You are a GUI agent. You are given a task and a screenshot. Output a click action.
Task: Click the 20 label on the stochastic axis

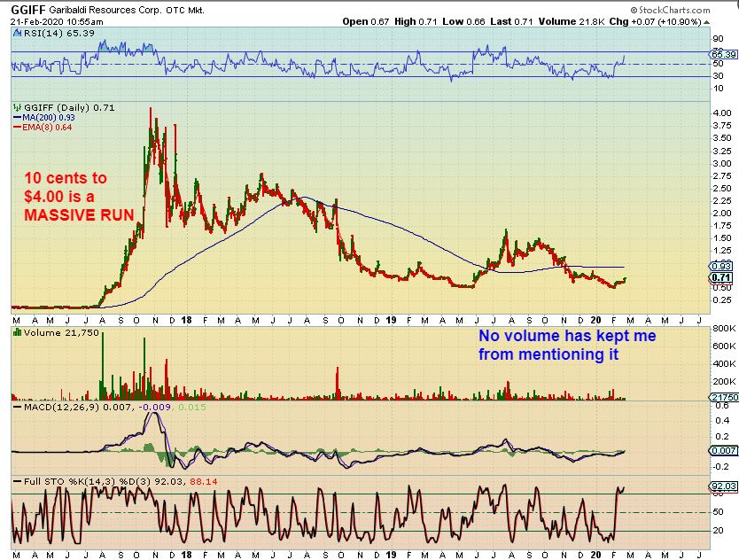(x=719, y=530)
